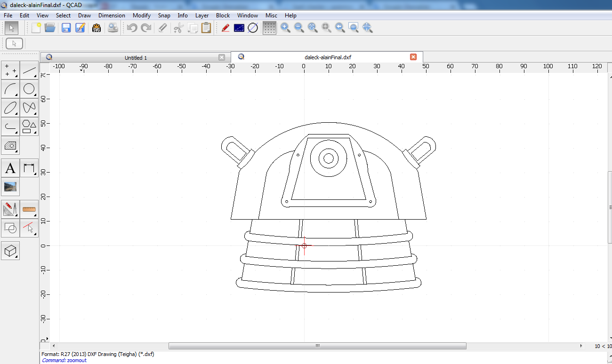
Task: Open the print preview icon
Action: tap(113, 28)
